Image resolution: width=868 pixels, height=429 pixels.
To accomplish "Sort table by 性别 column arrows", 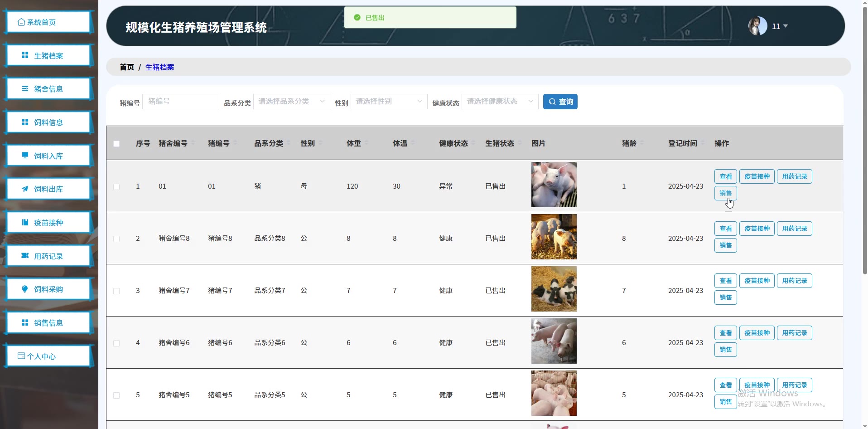I will (x=320, y=143).
